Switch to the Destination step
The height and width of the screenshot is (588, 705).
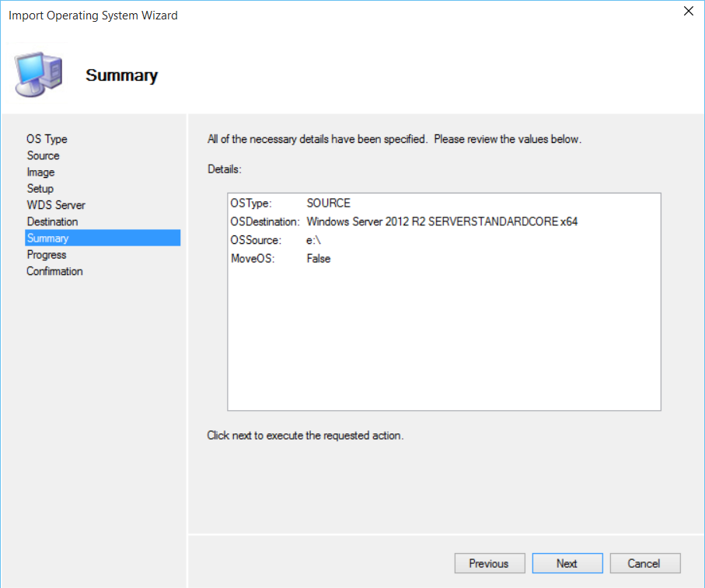pos(52,222)
